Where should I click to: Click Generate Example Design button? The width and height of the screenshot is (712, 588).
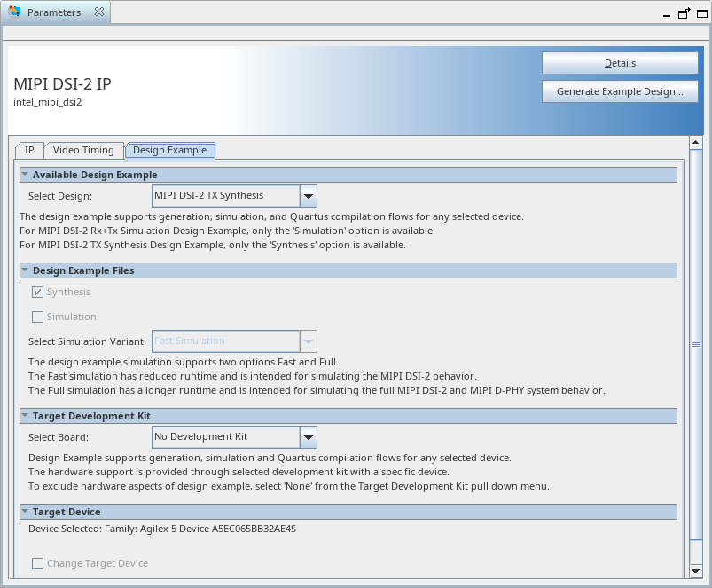(620, 91)
